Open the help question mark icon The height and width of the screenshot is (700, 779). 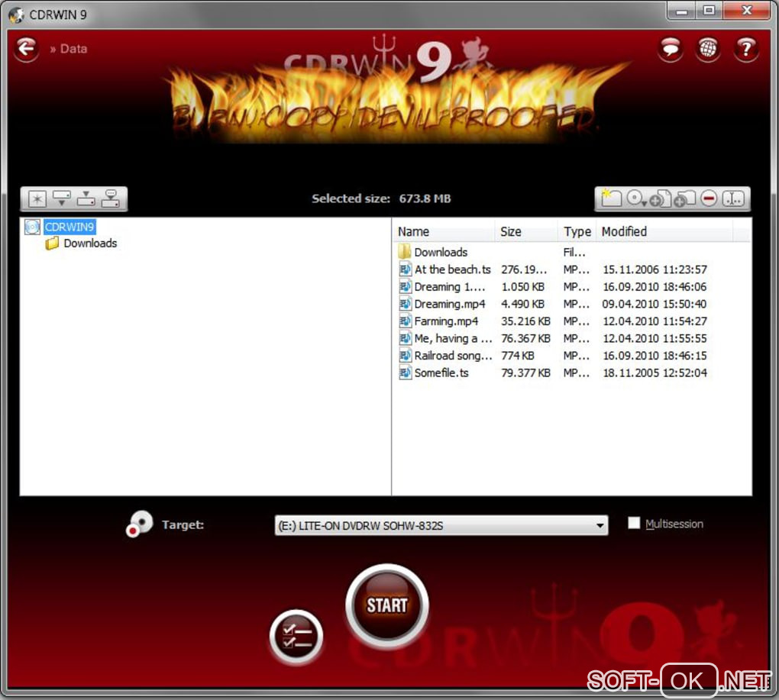coord(745,49)
